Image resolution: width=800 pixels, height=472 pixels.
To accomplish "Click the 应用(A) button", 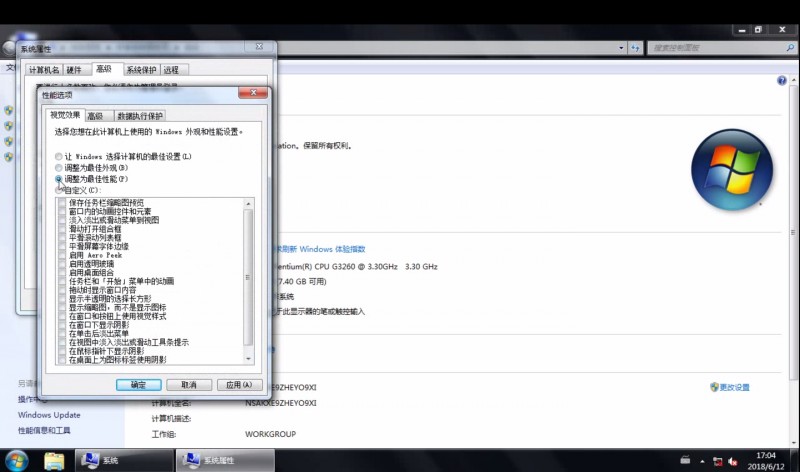I will tap(239, 385).
